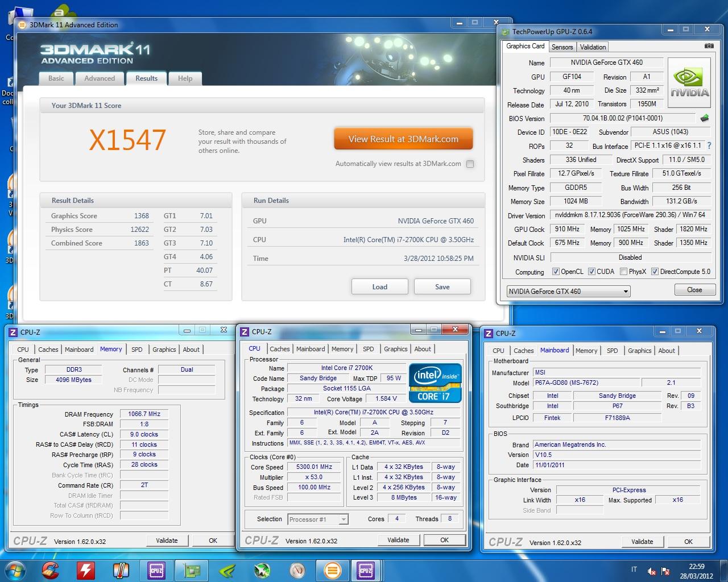Screen dimensions: 728x582
Task: Click the green BIOS save chip icon
Action: (x=705, y=118)
